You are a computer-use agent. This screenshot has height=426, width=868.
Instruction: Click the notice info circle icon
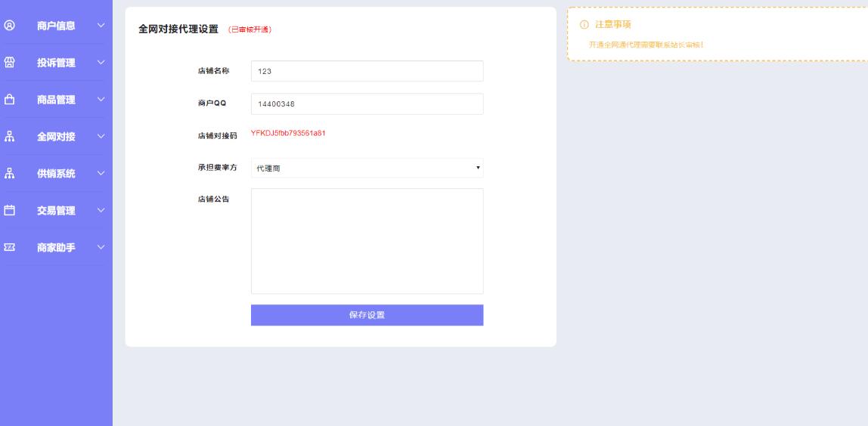(584, 25)
